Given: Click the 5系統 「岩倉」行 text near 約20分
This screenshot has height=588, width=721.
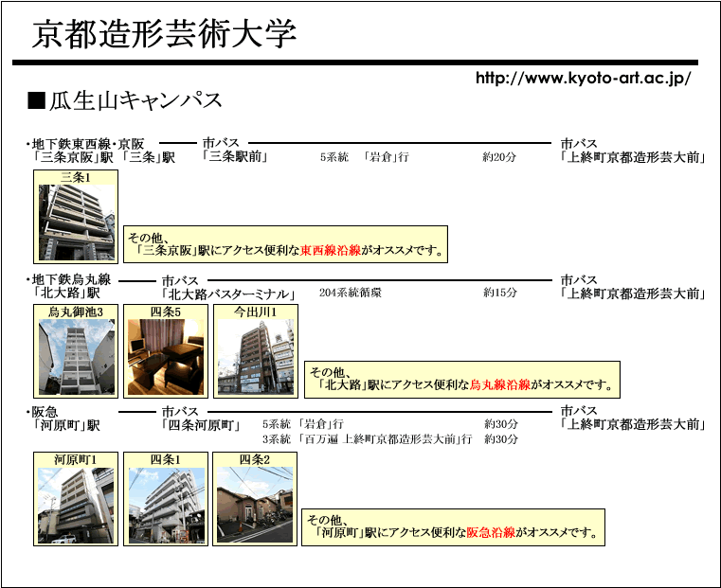Looking at the screenshot, I should (365, 157).
